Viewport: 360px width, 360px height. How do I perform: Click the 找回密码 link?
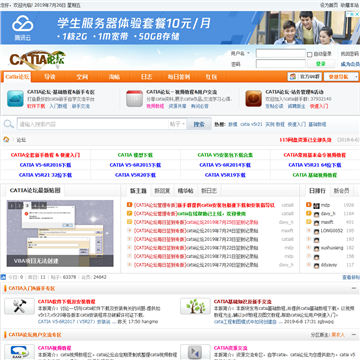point(350,54)
